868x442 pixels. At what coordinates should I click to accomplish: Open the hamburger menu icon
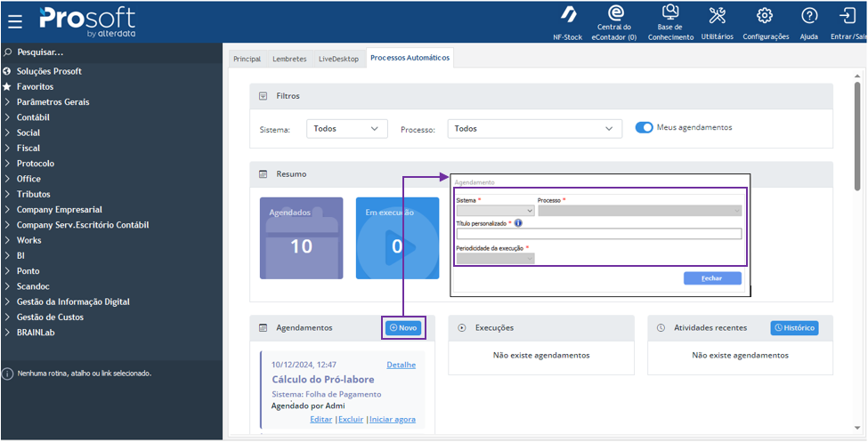[15, 21]
